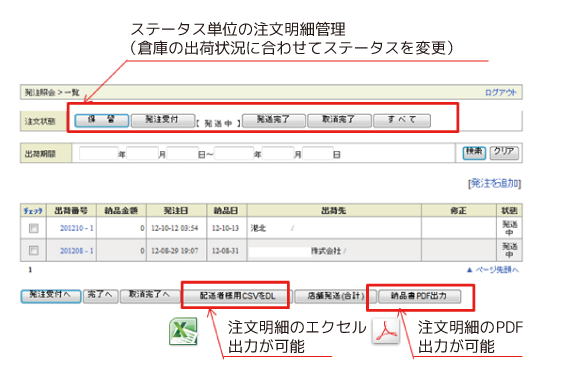Tick the checkbox in row 201208-1
The height and width of the screenshot is (372, 578).
(x=34, y=251)
